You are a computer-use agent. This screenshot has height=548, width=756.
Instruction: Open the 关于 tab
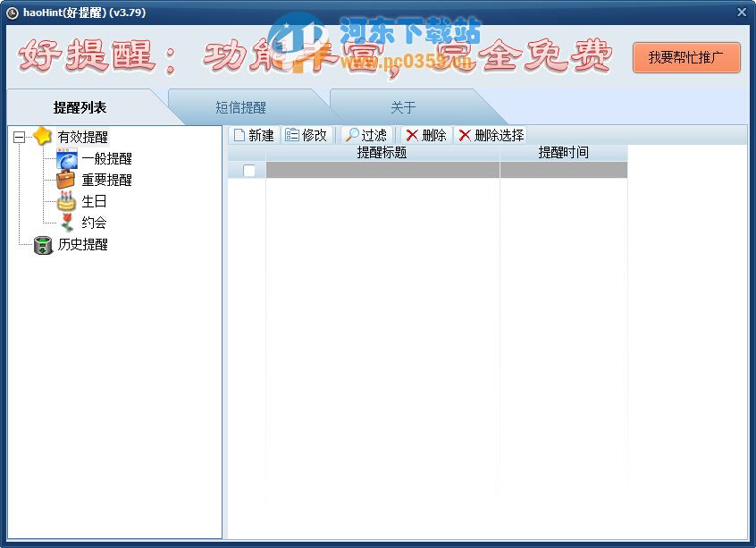[x=403, y=106]
